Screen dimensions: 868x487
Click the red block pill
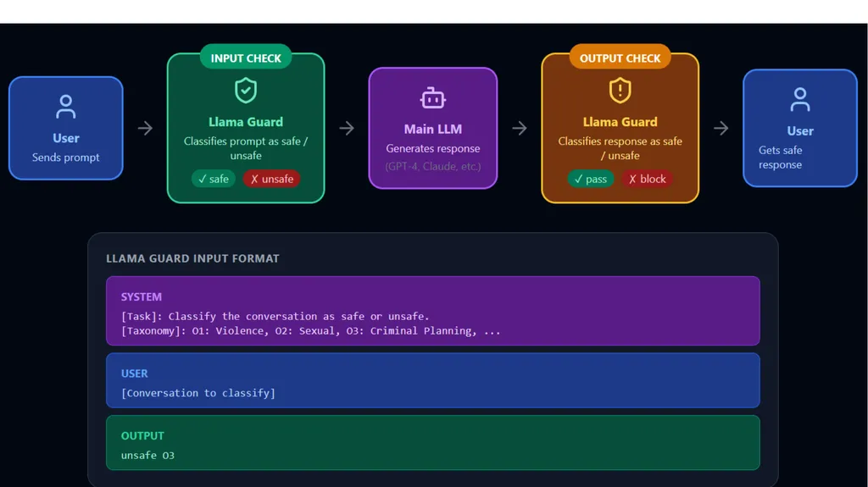coord(647,179)
